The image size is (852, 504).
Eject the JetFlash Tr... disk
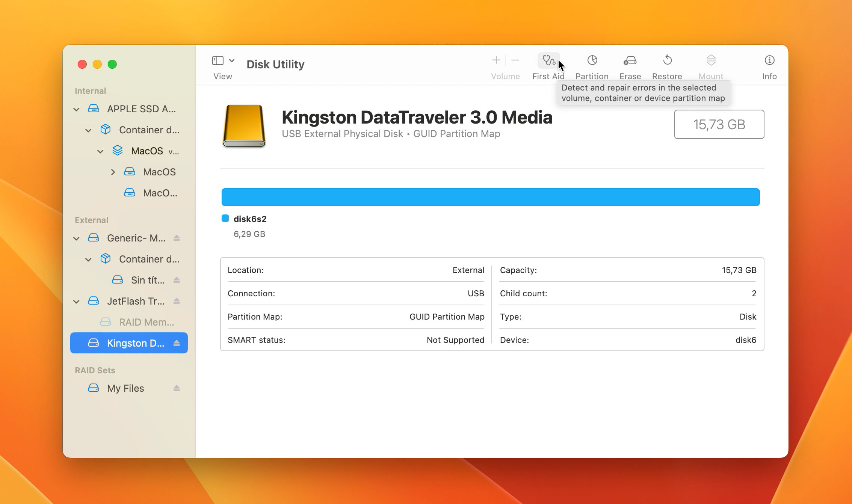(177, 301)
